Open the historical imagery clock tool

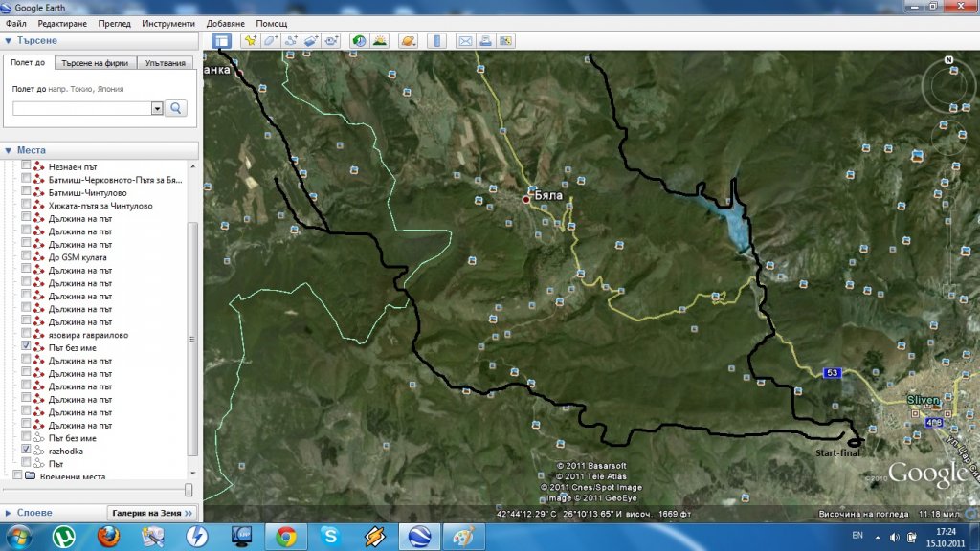[359, 41]
